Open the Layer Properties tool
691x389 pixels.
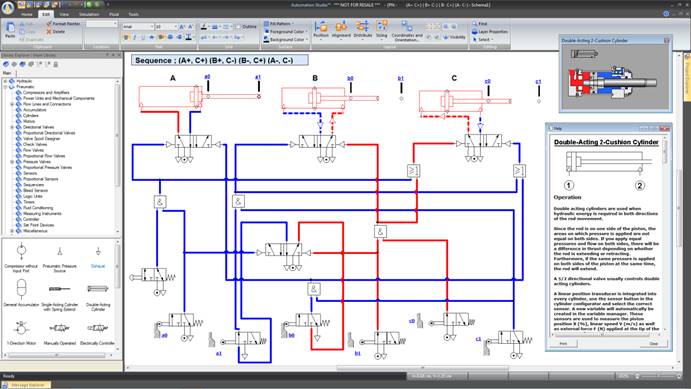(x=490, y=32)
